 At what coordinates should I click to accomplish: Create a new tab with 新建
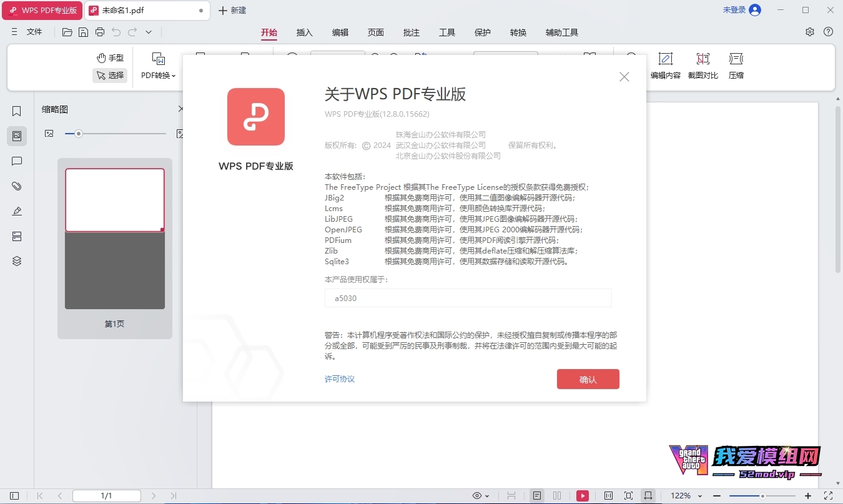click(x=232, y=11)
